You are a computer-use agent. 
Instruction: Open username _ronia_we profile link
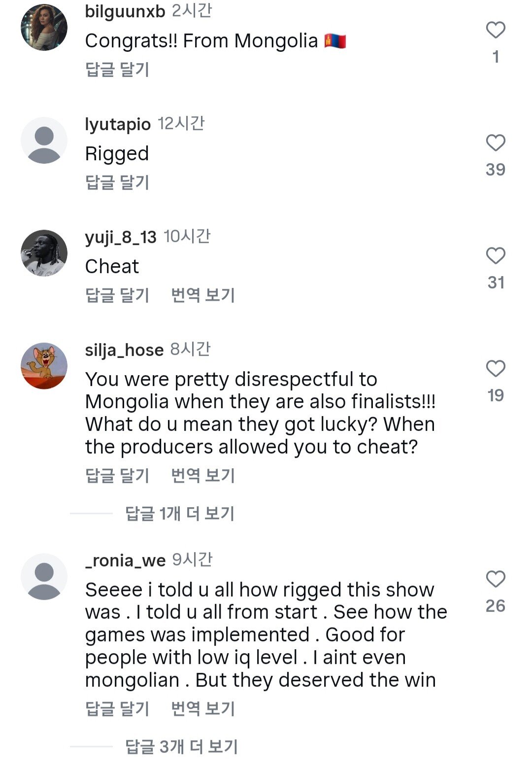pos(125,560)
